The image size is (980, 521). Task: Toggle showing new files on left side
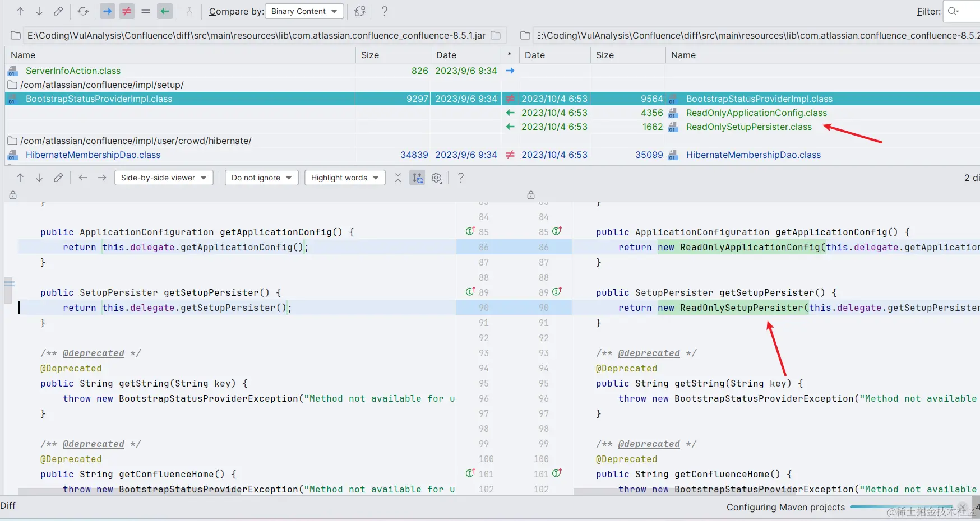108,11
